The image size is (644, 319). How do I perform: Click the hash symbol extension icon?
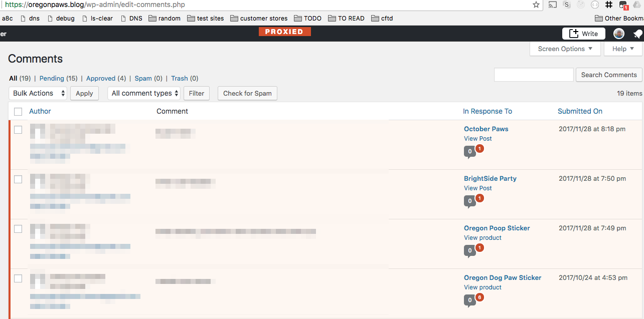tap(608, 5)
